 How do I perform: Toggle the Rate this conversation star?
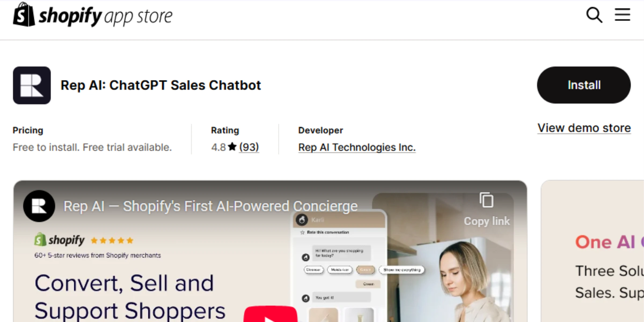tap(302, 232)
